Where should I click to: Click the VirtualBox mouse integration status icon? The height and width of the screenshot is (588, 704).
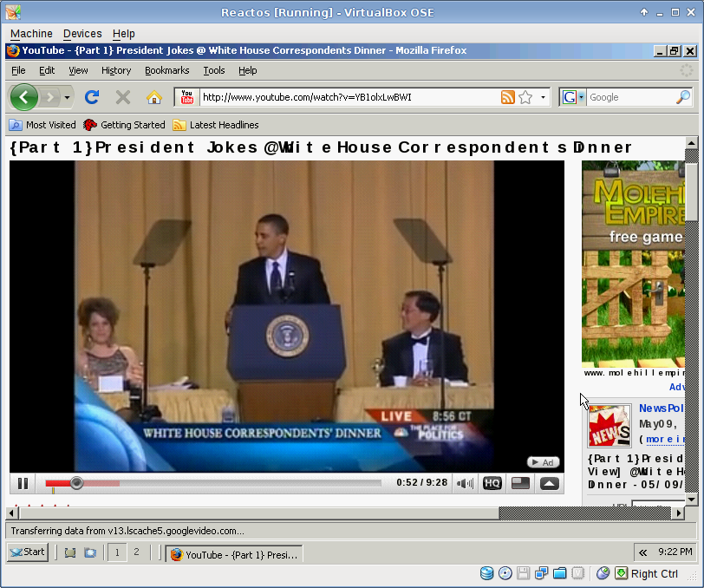(603, 573)
